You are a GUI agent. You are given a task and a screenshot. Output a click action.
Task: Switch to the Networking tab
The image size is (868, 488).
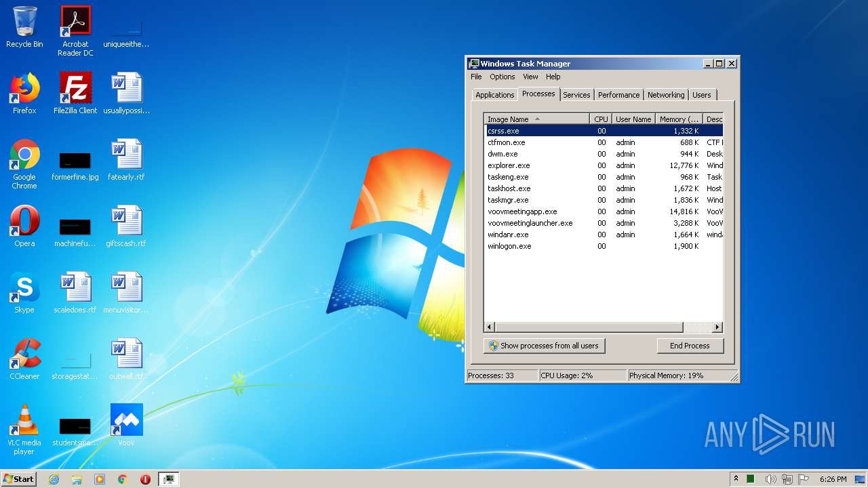(x=666, y=95)
